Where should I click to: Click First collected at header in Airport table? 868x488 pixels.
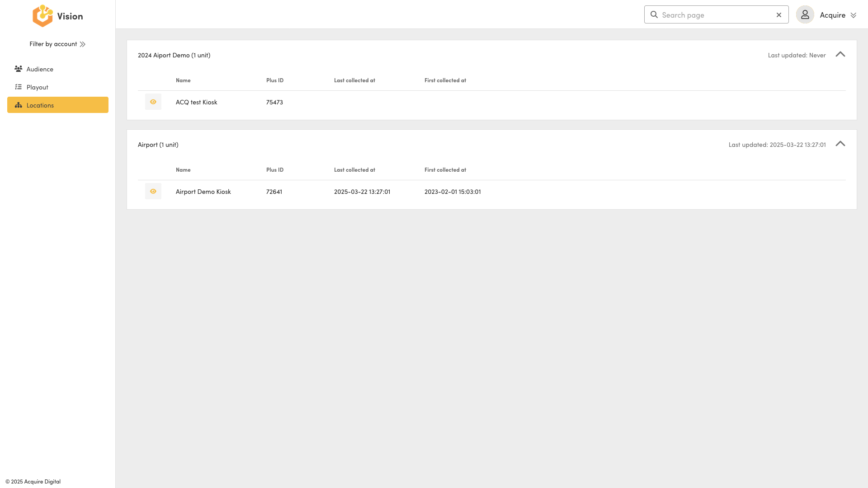pos(445,170)
